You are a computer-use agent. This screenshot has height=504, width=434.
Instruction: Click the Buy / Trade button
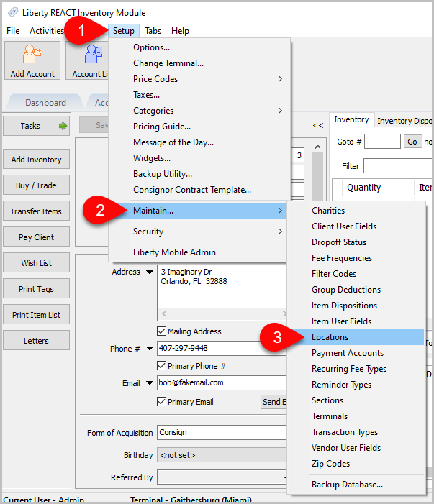coord(37,185)
